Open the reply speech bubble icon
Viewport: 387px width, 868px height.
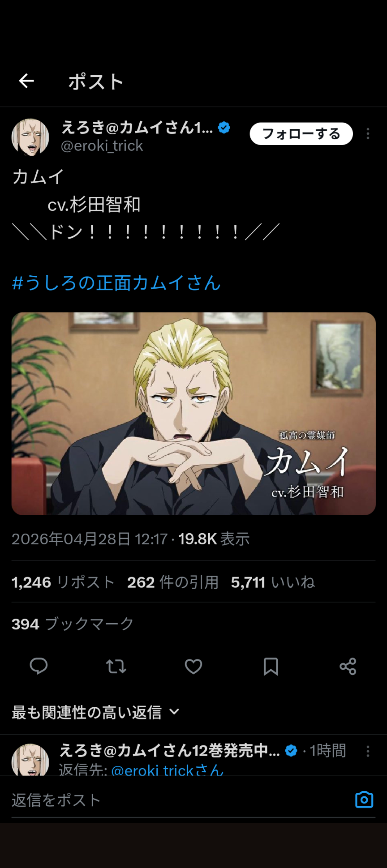pyautogui.click(x=39, y=666)
